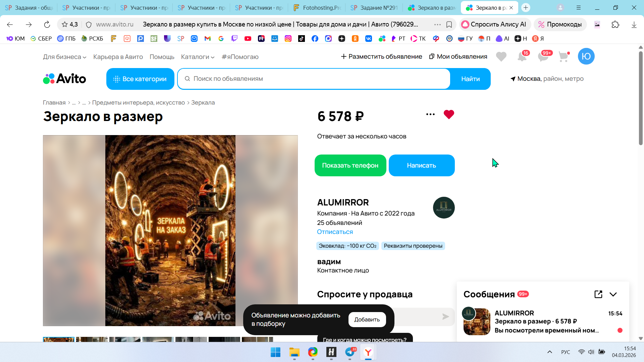Expand Каталоги dropdown menu
Screen dimensions: 644x362
(198, 57)
